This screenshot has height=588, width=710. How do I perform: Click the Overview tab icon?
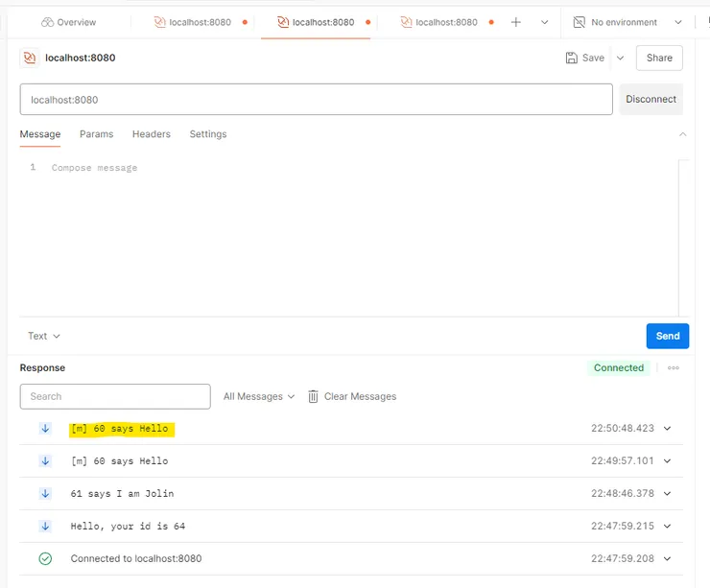48,22
